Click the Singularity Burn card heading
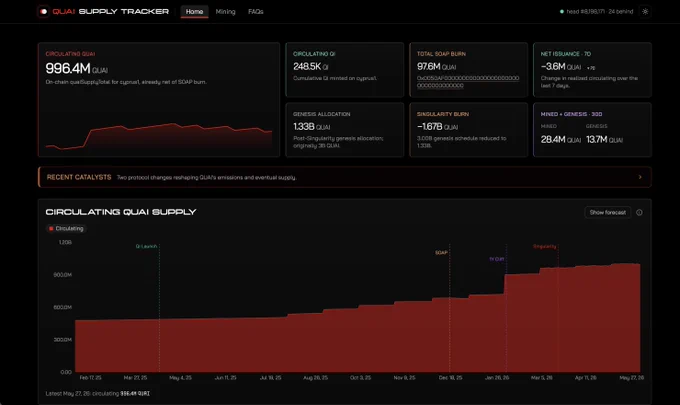The height and width of the screenshot is (405, 680). 443,114
